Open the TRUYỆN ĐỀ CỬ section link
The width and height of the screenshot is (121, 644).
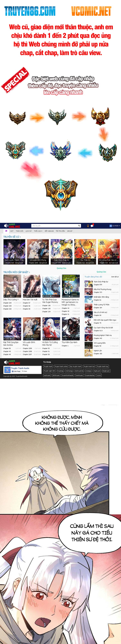pos(12,237)
